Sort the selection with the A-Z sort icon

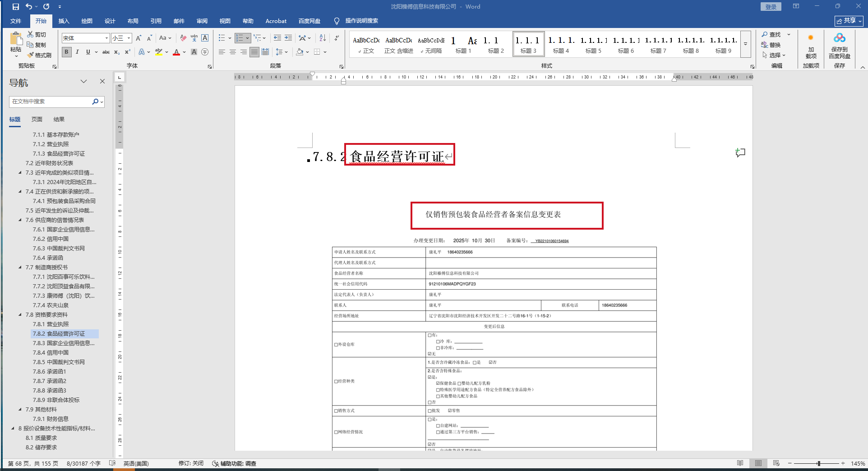click(323, 38)
